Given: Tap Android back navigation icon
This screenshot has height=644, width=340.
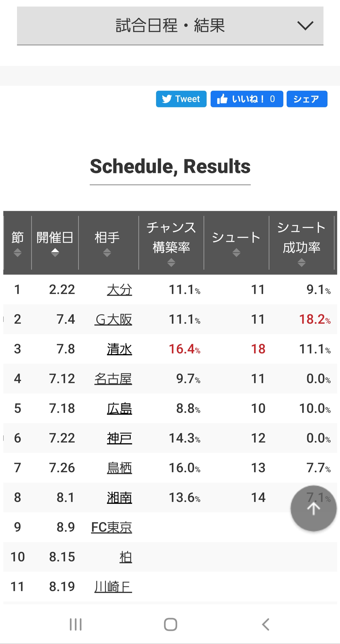Looking at the screenshot, I should (266, 624).
